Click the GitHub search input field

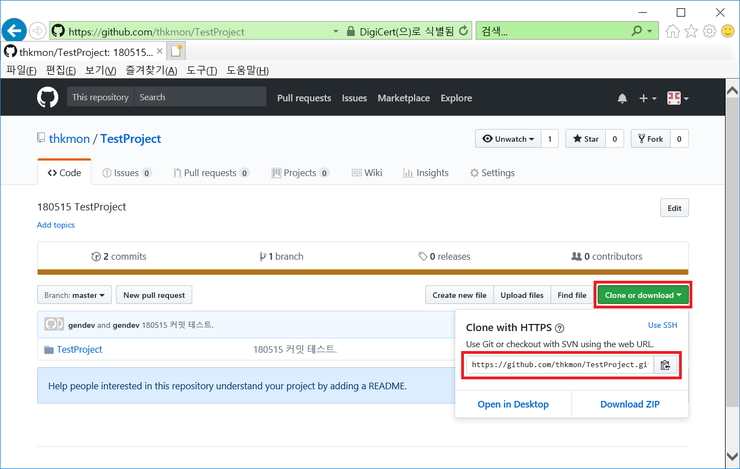click(200, 98)
